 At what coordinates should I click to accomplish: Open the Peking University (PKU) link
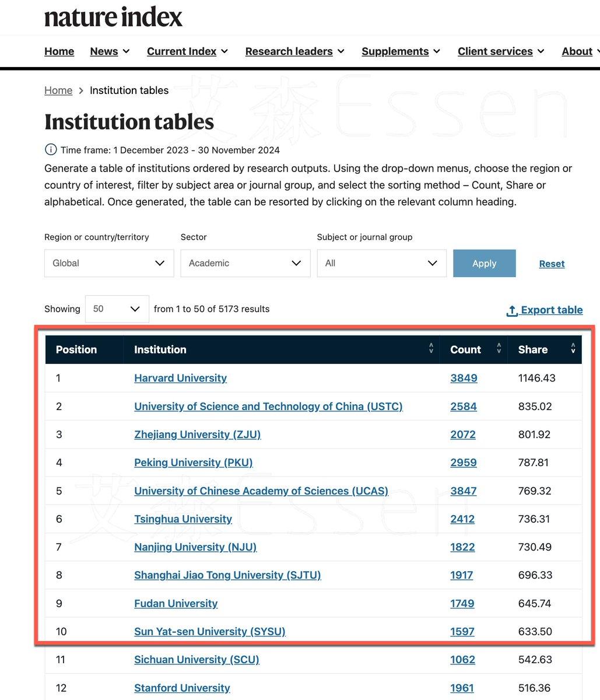coord(194,463)
